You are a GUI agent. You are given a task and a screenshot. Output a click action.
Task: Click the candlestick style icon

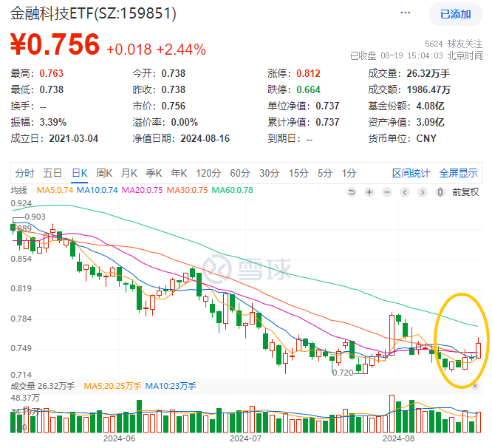coord(441,191)
